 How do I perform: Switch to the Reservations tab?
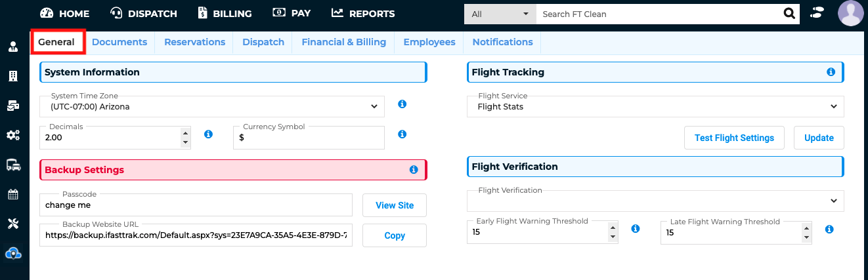point(194,42)
